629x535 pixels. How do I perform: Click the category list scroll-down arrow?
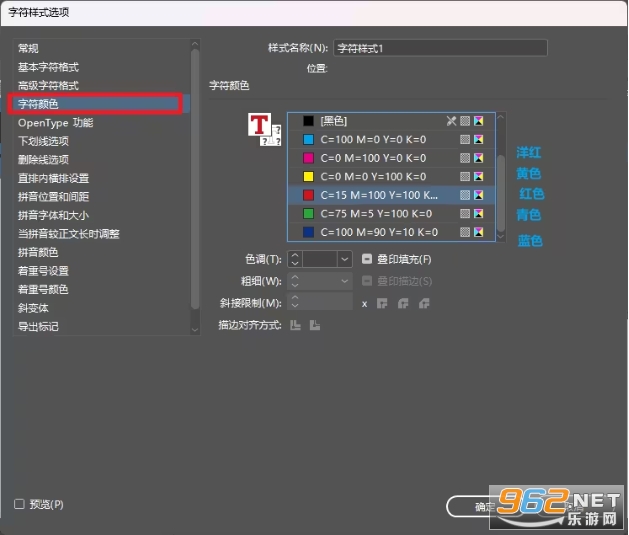(x=195, y=330)
